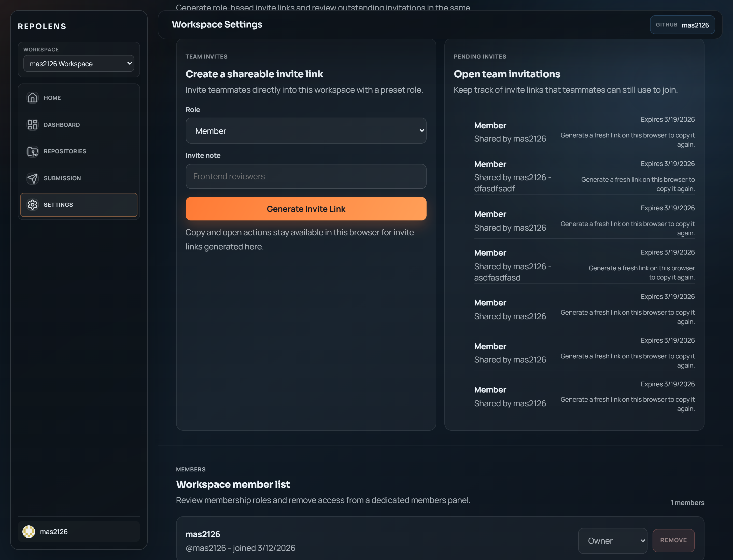Screen dimensions: 733x560
Task: Go to the Dashboard menu item
Action: [x=62, y=125]
